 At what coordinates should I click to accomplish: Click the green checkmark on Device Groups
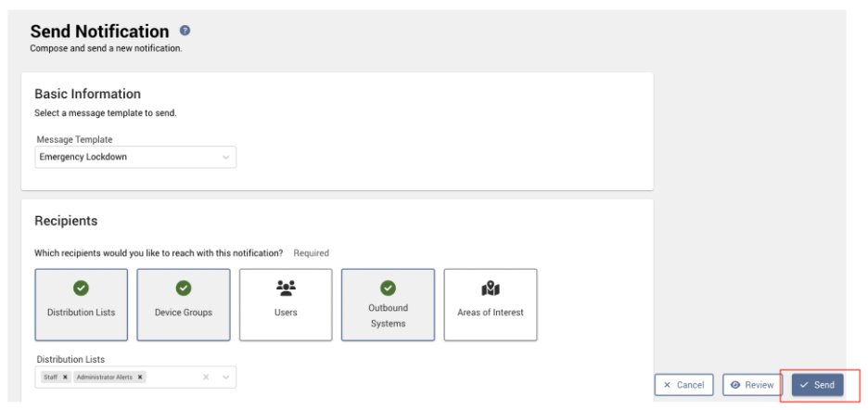(184, 288)
